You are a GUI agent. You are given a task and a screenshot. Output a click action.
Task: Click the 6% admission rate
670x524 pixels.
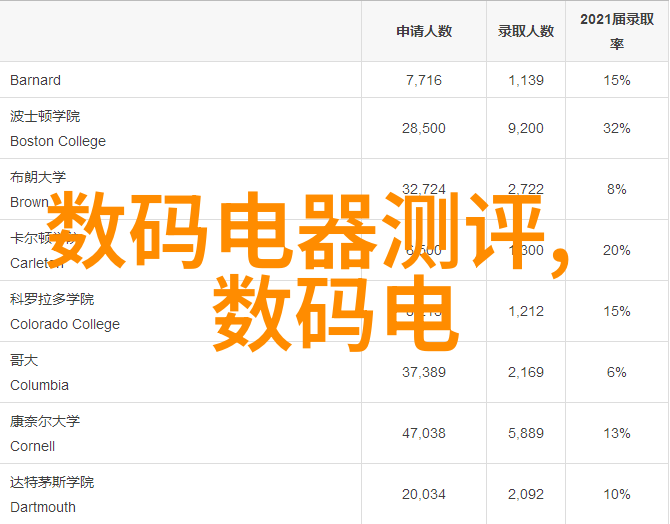point(617,372)
